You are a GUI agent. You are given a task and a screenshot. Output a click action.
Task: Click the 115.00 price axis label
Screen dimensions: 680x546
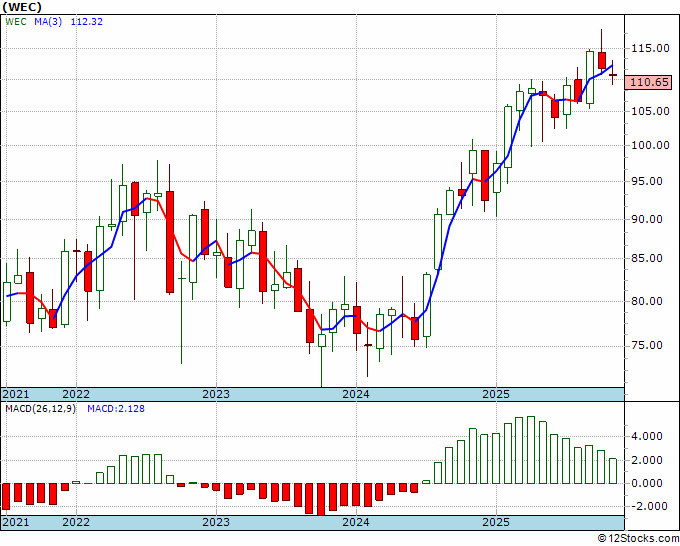point(650,48)
